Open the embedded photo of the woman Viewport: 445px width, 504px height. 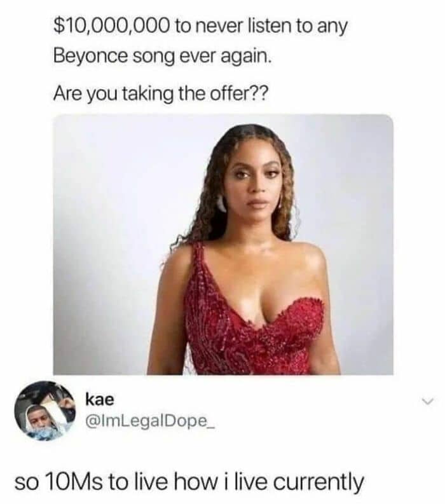(x=223, y=244)
